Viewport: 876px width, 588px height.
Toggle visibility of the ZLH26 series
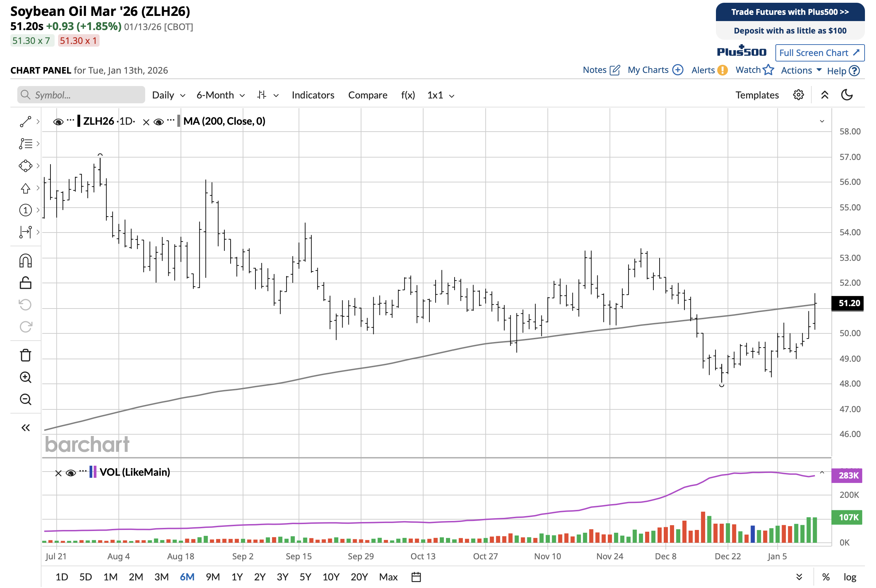coord(58,121)
